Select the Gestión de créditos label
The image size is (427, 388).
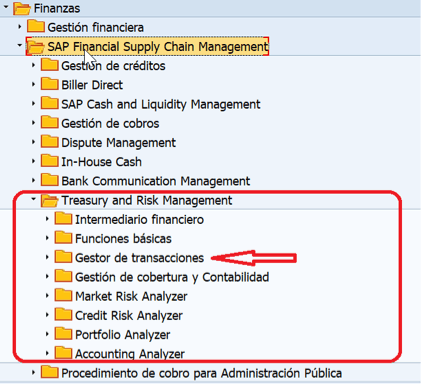[x=113, y=66]
